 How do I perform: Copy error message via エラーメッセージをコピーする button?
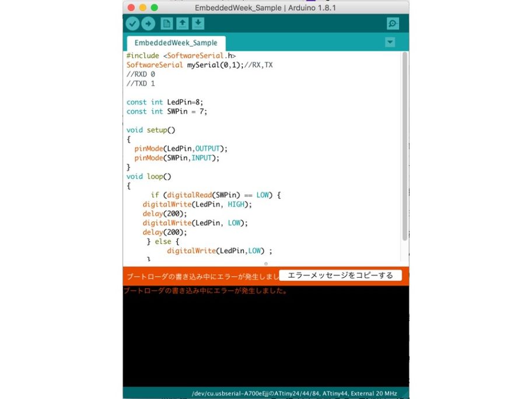[340, 275]
